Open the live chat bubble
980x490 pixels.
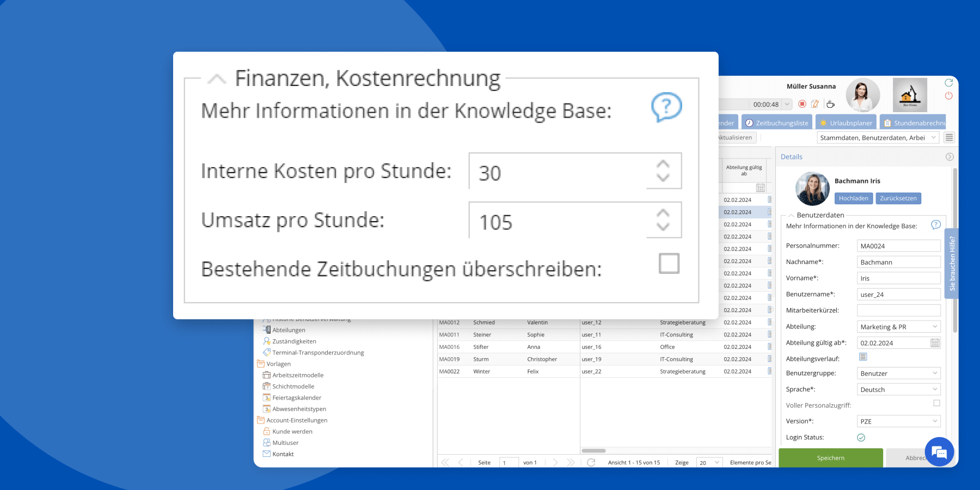click(x=939, y=452)
